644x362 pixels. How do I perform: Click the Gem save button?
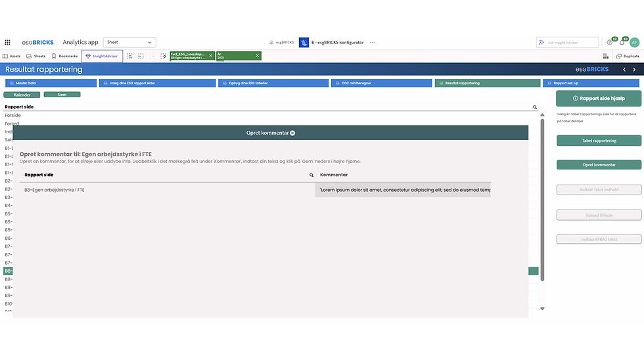pyautogui.click(x=62, y=95)
